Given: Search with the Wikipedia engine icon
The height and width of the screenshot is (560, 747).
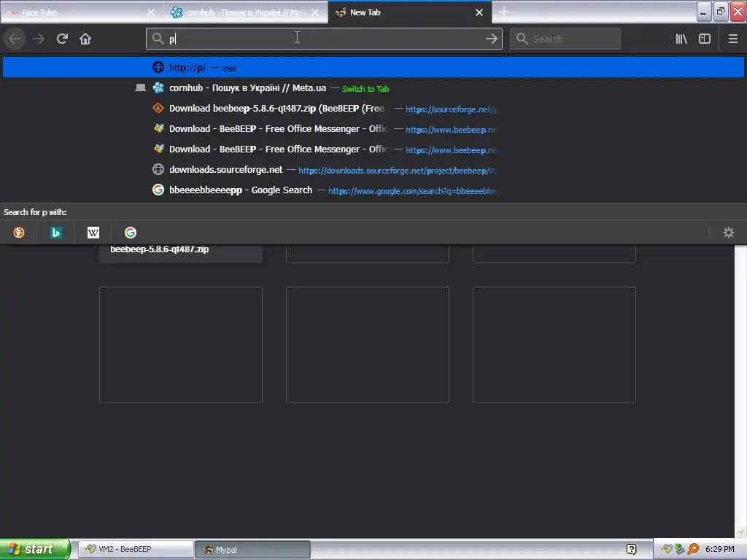Looking at the screenshot, I should (93, 233).
